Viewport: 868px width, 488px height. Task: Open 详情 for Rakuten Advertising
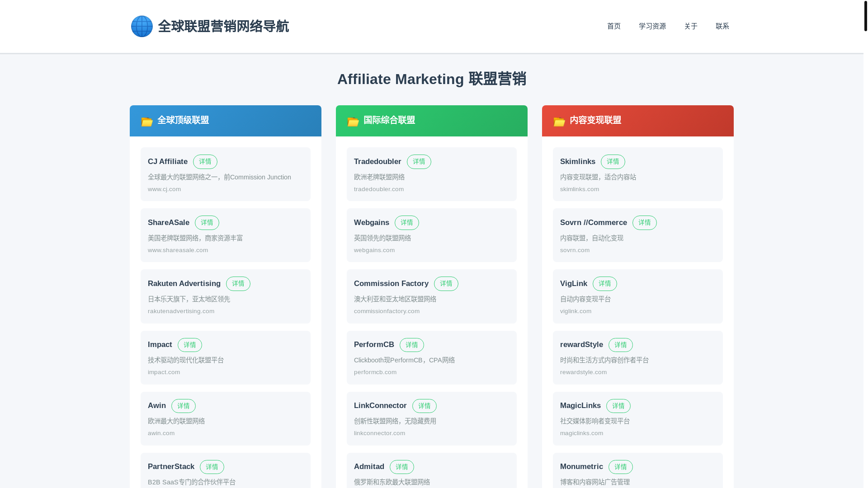coord(238,284)
